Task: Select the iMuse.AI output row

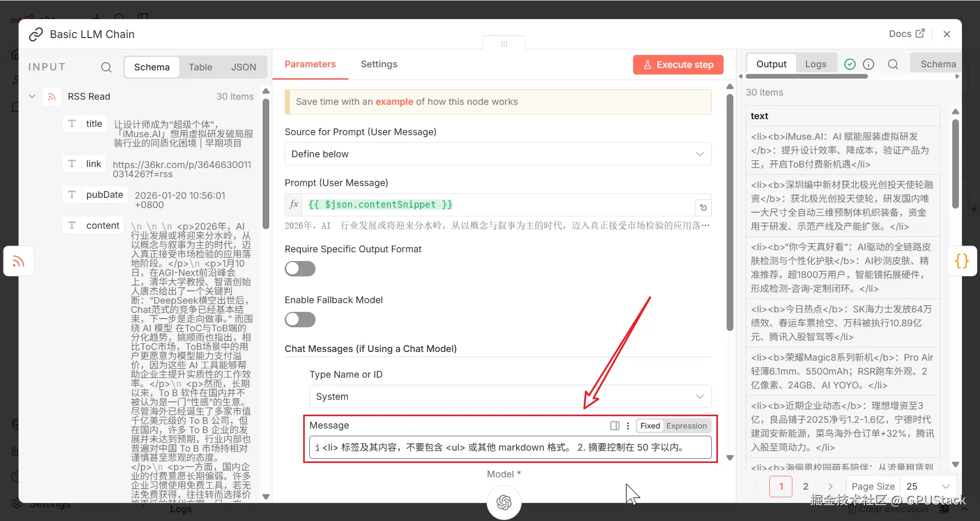Action: pos(843,151)
